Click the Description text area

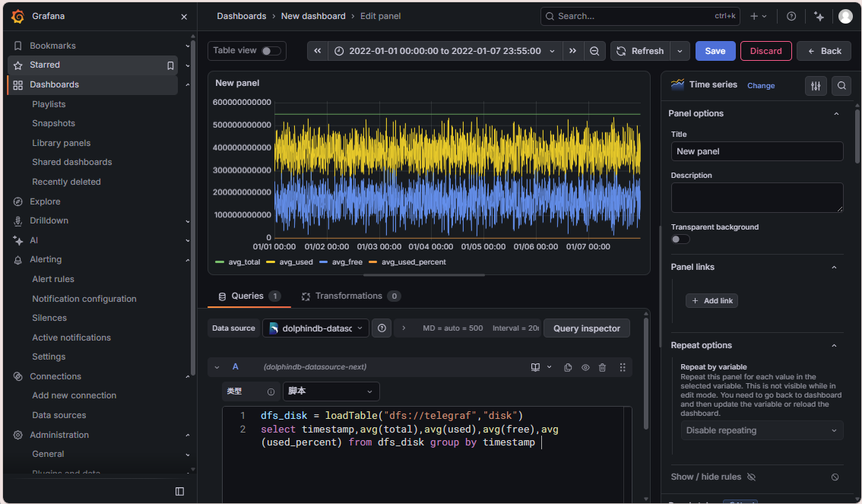click(x=757, y=198)
